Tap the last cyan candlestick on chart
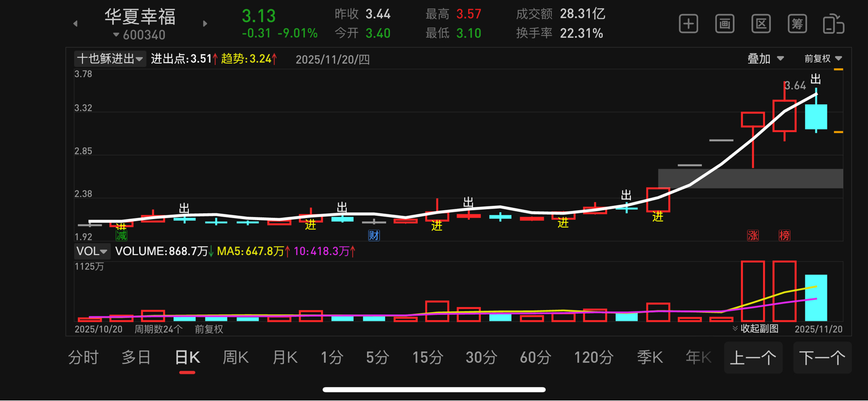The width and height of the screenshot is (868, 401). coord(816,116)
